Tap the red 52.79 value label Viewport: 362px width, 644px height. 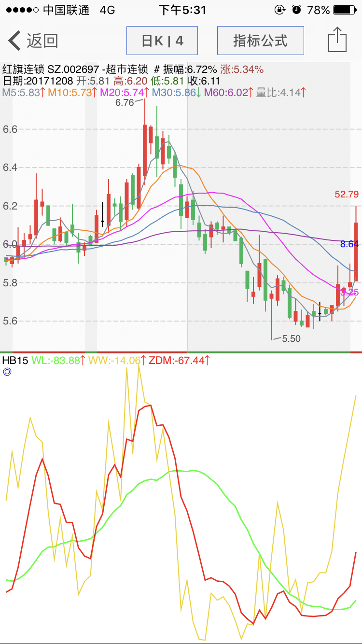point(347,194)
